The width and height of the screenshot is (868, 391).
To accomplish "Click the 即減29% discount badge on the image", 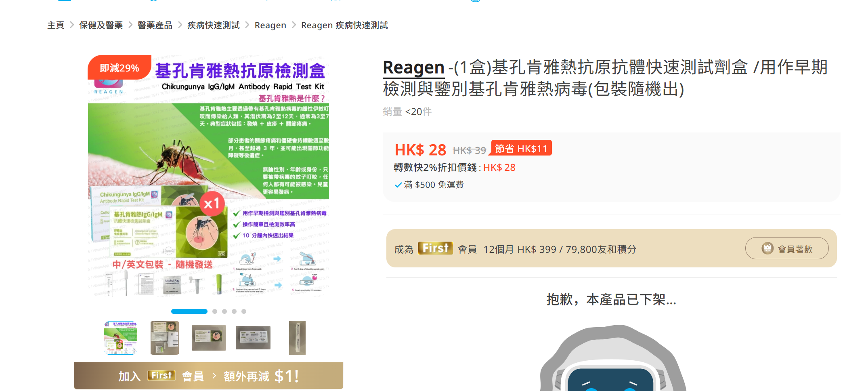I will coord(118,67).
